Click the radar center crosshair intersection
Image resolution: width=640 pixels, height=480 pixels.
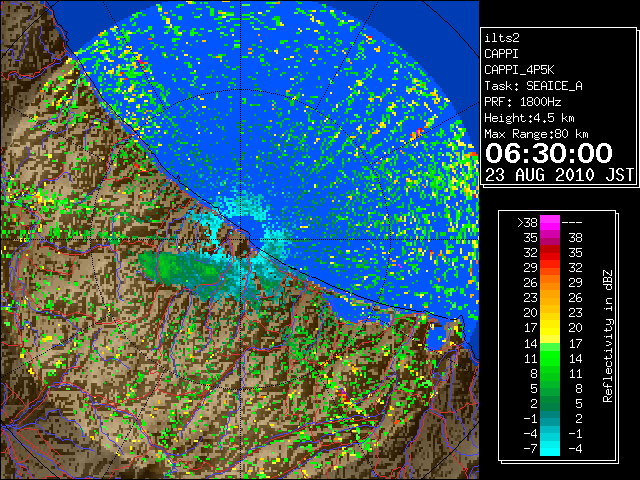241,240
